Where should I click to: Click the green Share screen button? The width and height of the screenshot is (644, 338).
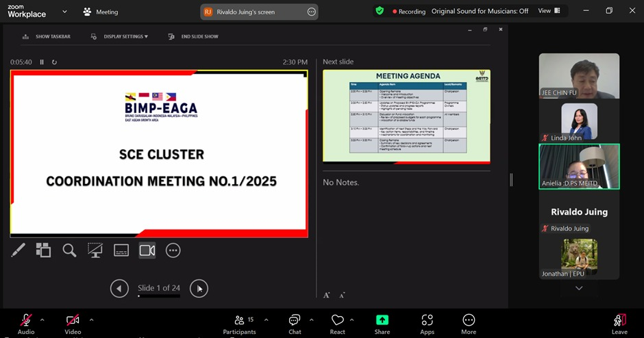pos(382,324)
